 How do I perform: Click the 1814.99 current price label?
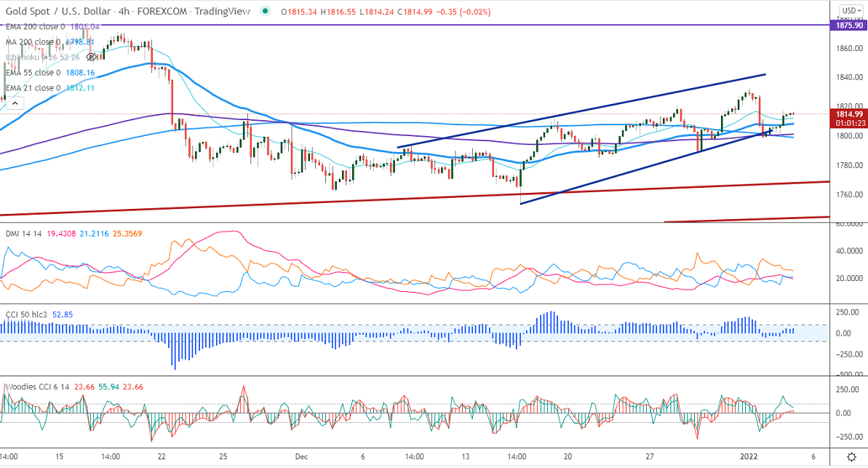(x=848, y=114)
